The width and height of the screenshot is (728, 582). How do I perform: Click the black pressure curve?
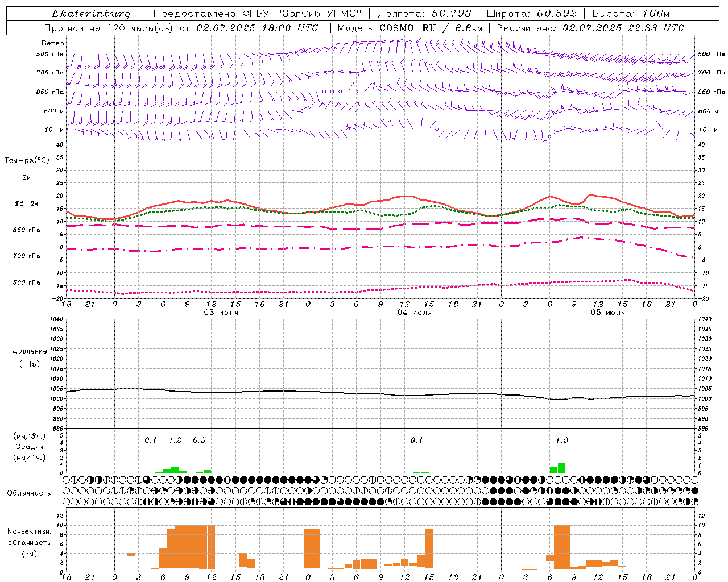pyautogui.click(x=380, y=393)
